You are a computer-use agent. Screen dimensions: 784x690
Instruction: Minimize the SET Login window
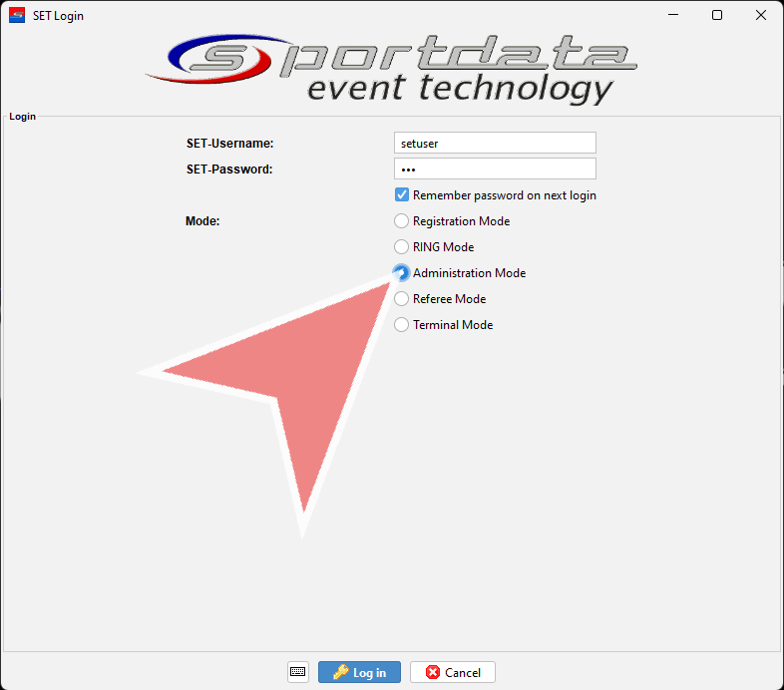tap(669, 15)
